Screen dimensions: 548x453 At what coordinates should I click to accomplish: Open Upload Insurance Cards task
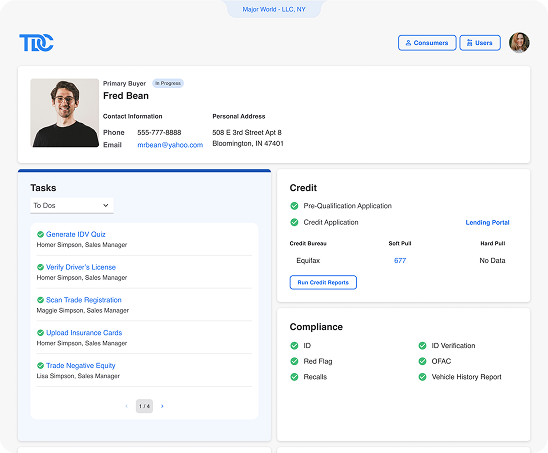84,333
